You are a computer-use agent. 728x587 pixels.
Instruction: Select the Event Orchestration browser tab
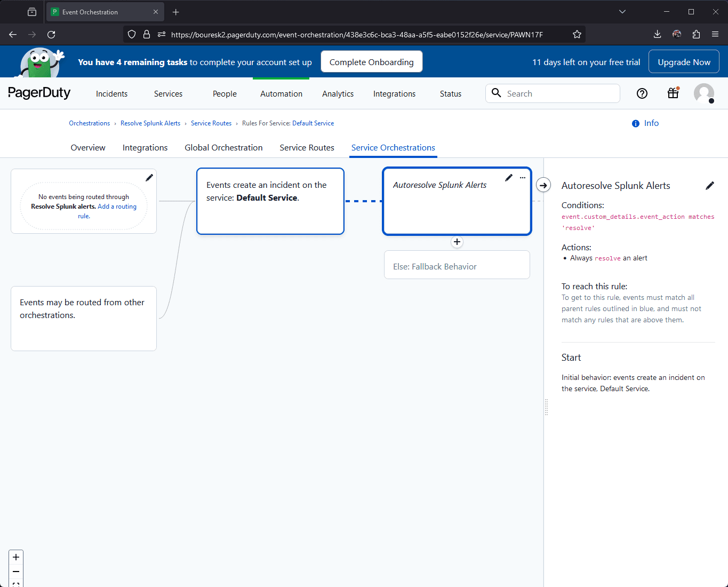point(105,12)
